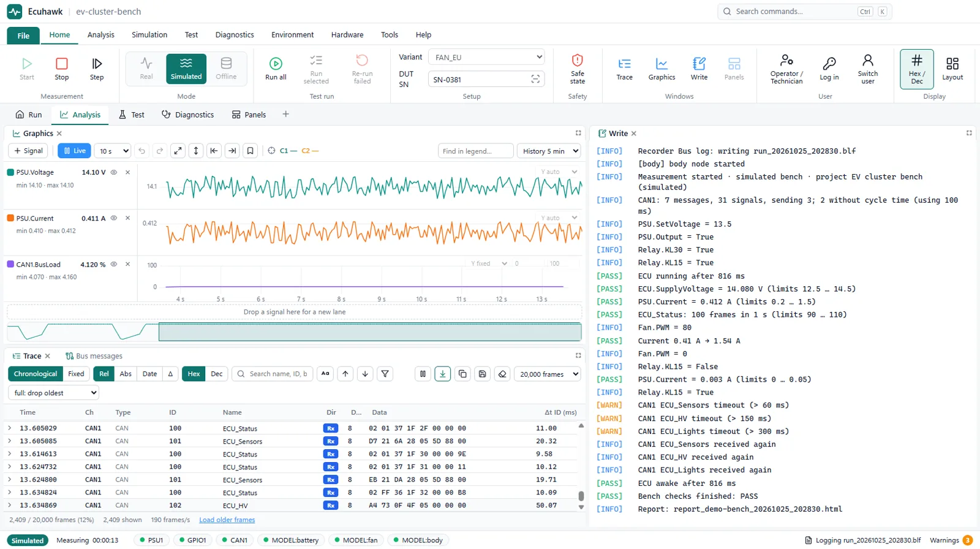Open the Trace window from the ribbon
The height and width of the screenshot is (549, 980).
624,69
